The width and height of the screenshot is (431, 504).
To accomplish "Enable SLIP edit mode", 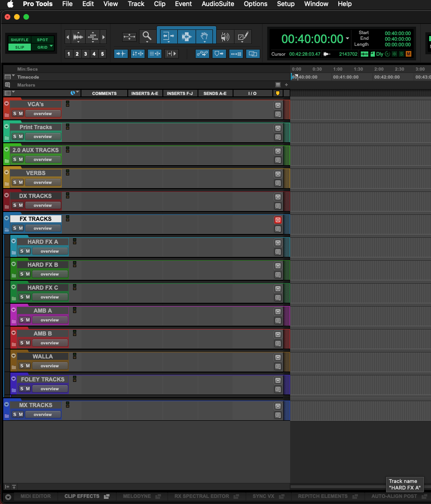I will click(x=20, y=47).
